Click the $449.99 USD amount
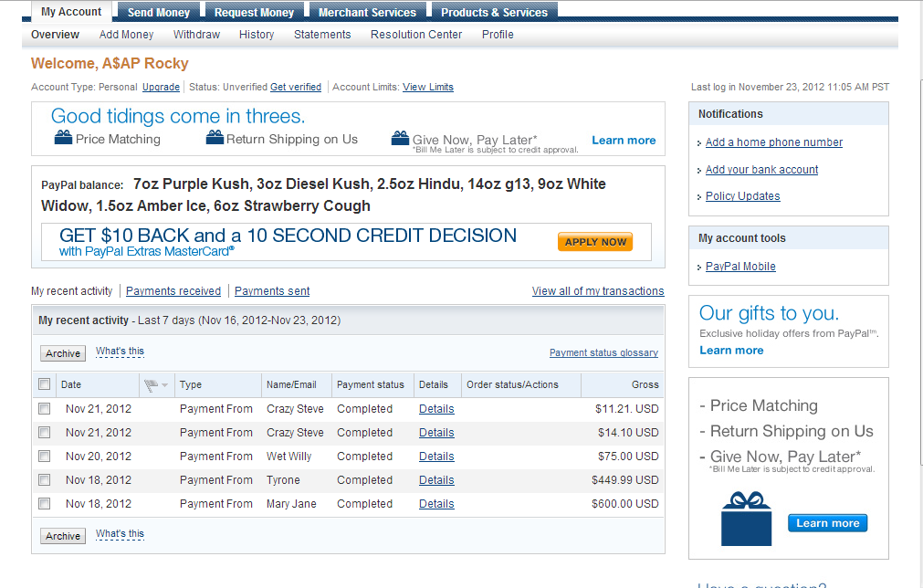The image size is (923, 588). tap(625, 480)
